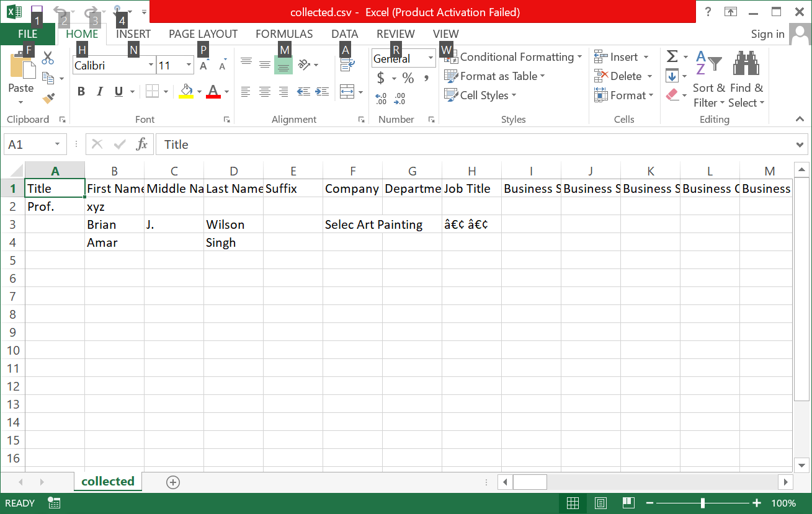Expand the Number Format combo box
This screenshot has width=812, height=514.
(429, 58)
